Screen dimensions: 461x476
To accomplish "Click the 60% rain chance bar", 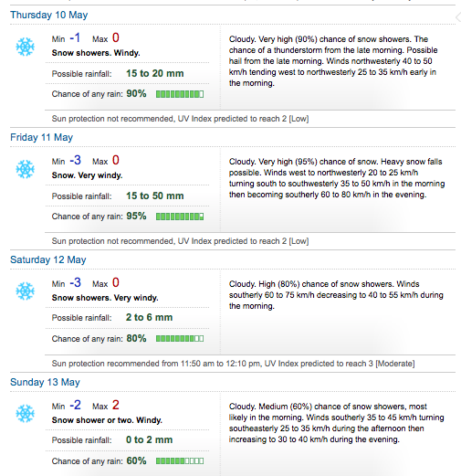I will pyautogui.click(x=180, y=461).
